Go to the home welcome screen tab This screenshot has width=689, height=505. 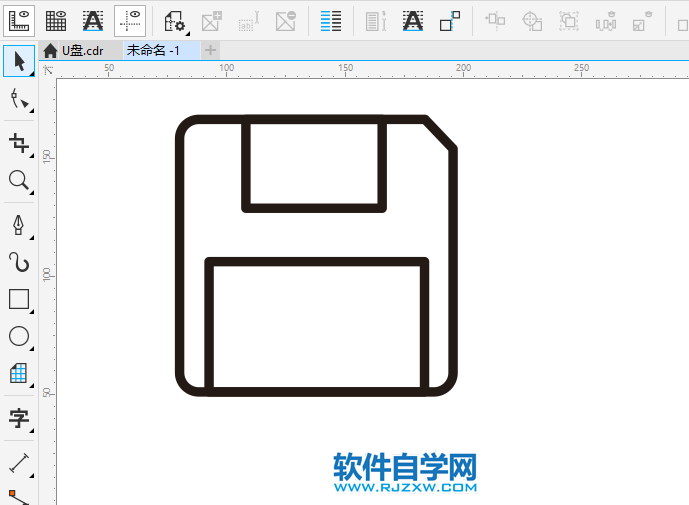[50, 51]
